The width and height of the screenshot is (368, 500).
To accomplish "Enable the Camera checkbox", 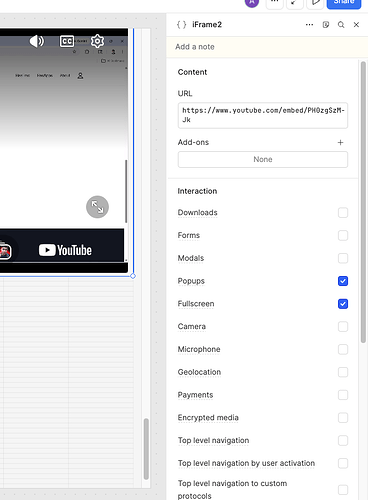I will tap(343, 326).
